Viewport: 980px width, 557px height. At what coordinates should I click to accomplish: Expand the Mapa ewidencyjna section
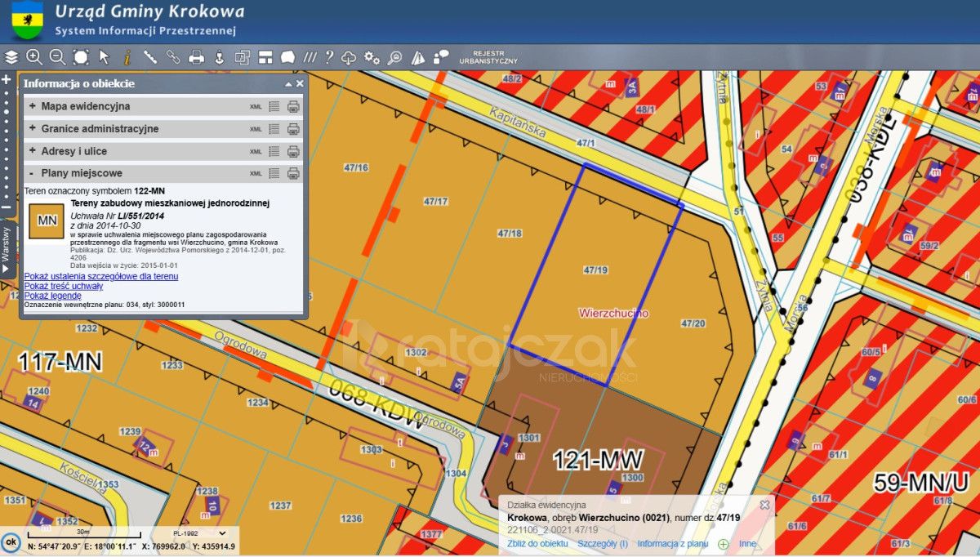[x=33, y=106]
